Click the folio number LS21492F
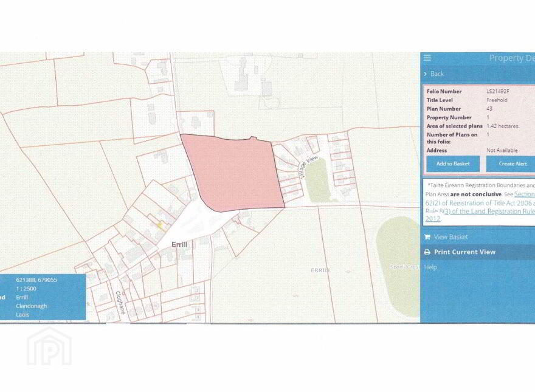 pyautogui.click(x=498, y=91)
